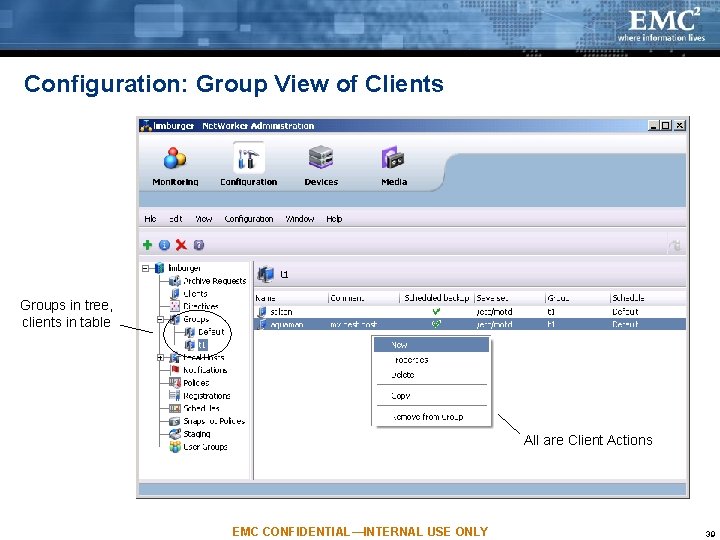Image resolution: width=720 pixels, height=540 pixels.
Task: Open the File menu
Action: pyautogui.click(x=150, y=219)
